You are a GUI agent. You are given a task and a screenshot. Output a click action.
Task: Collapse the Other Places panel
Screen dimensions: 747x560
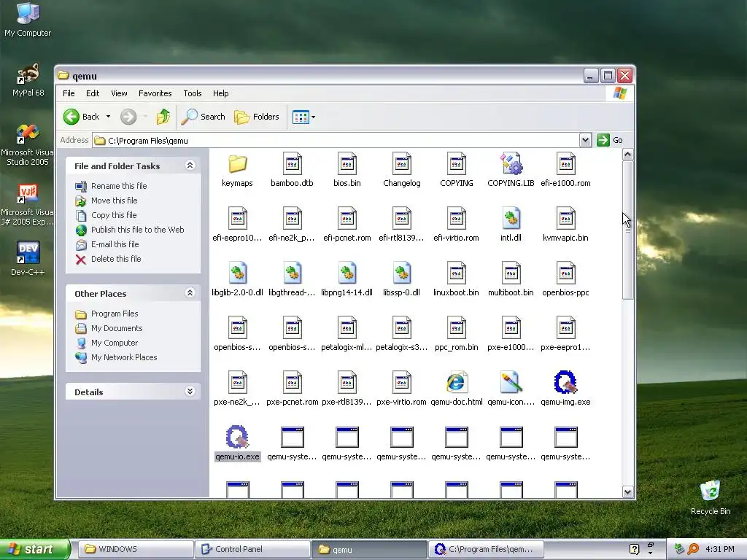(190, 293)
